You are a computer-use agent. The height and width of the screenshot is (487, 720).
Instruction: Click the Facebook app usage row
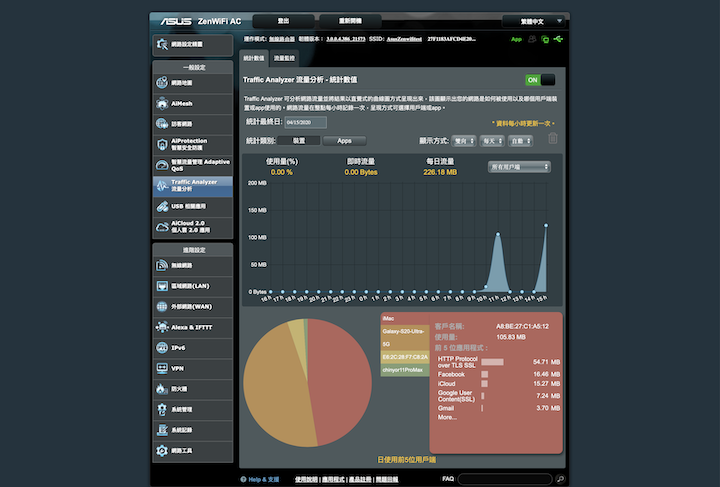[499, 375]
